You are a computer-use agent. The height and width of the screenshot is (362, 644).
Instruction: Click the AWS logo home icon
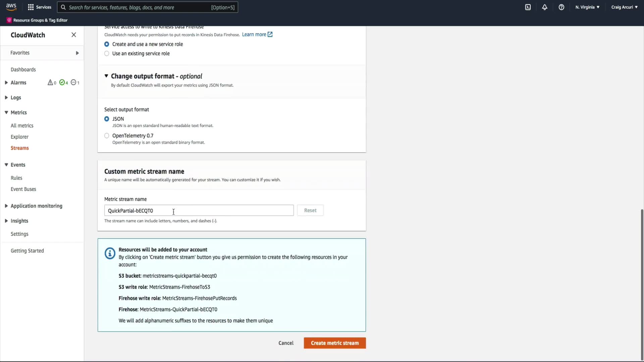coord(11,7)
